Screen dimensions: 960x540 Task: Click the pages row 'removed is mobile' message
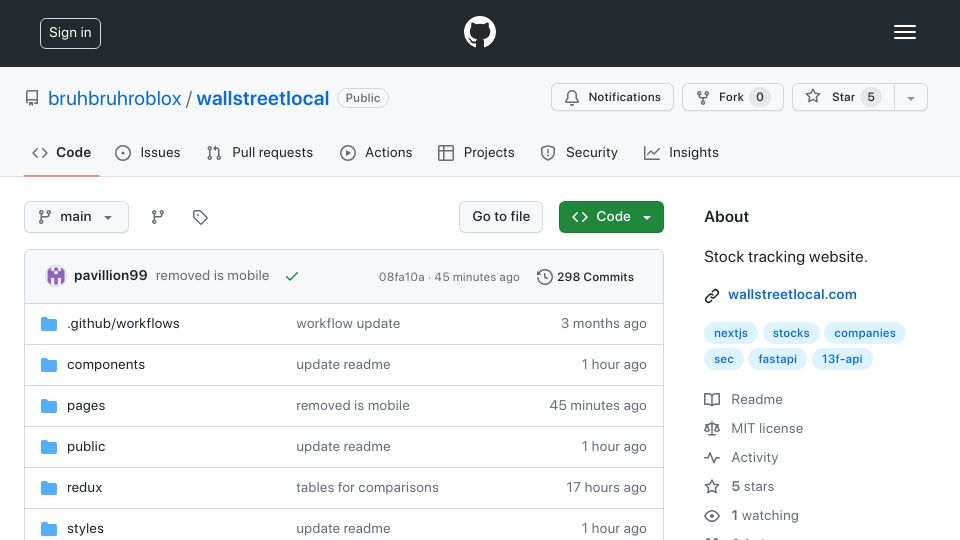353,405
